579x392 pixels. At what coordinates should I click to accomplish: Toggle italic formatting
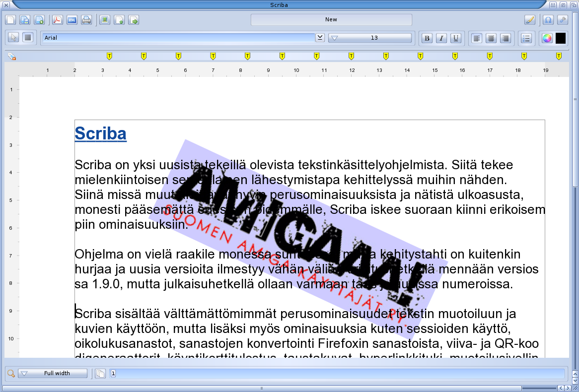point(441,38)
